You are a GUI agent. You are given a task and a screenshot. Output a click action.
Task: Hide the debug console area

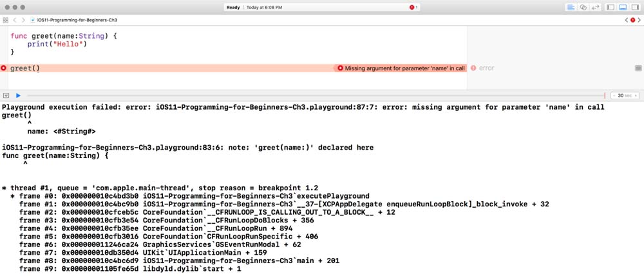point(6,95)
